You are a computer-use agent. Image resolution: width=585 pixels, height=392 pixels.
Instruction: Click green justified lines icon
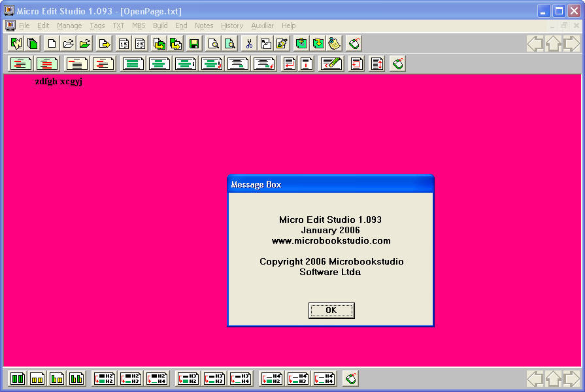click(x=133, y=64)
